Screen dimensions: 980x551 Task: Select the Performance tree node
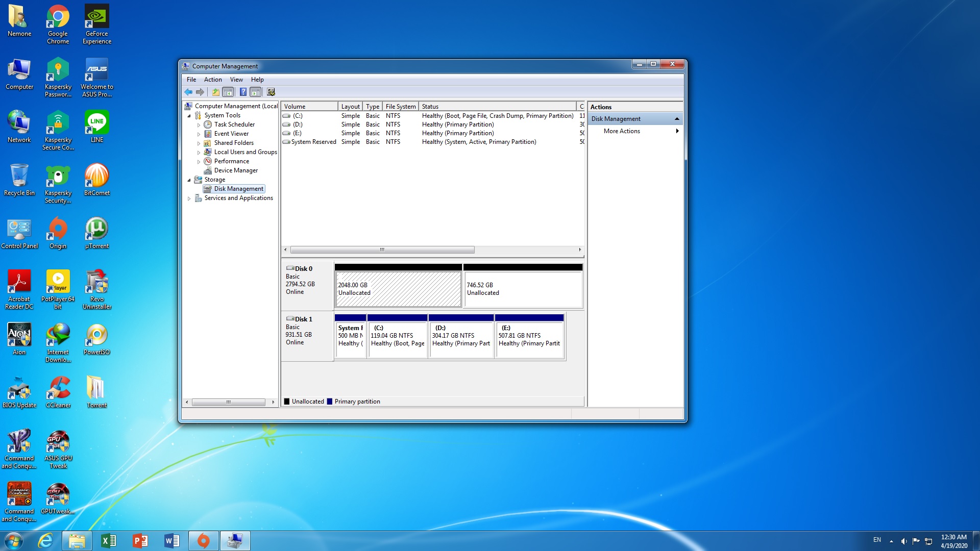click(x=231, y=161)
